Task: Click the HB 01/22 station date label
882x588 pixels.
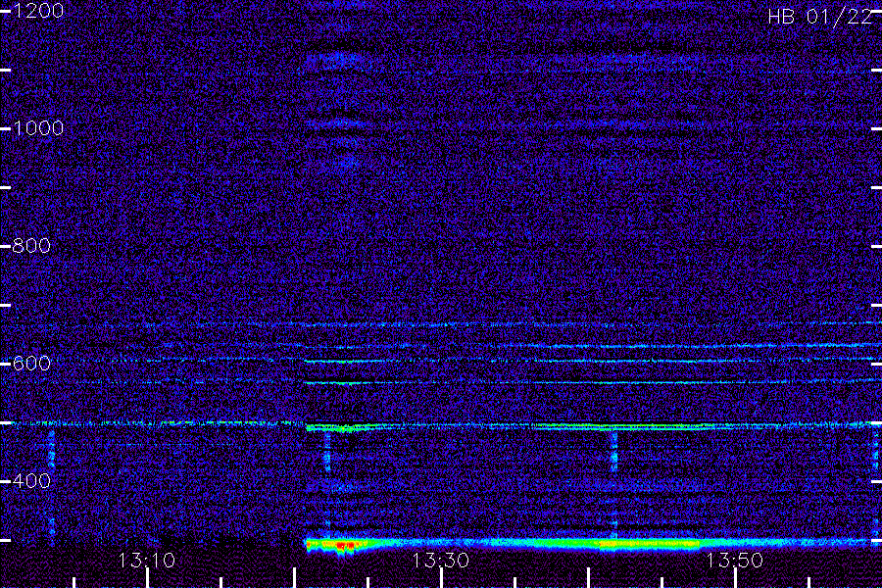Action: [x=820, y=17]
